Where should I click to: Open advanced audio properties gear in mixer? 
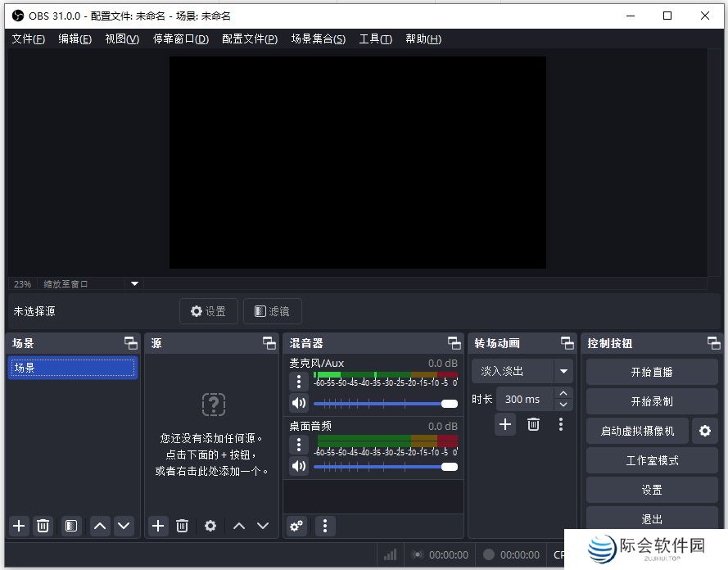(296, 526)
